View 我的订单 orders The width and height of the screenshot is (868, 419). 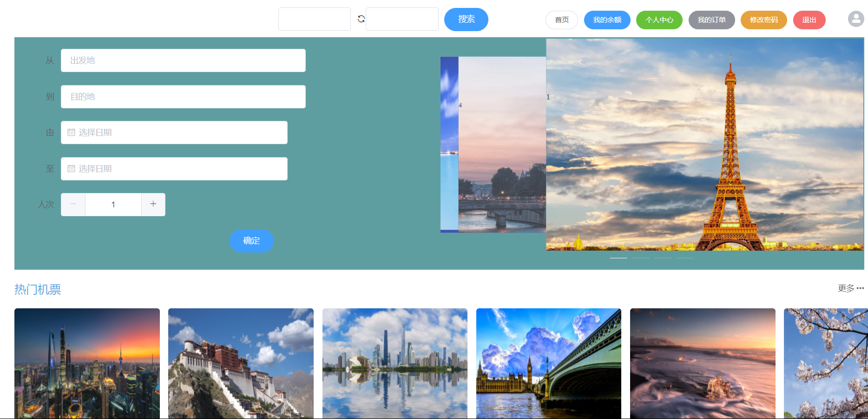712,20
